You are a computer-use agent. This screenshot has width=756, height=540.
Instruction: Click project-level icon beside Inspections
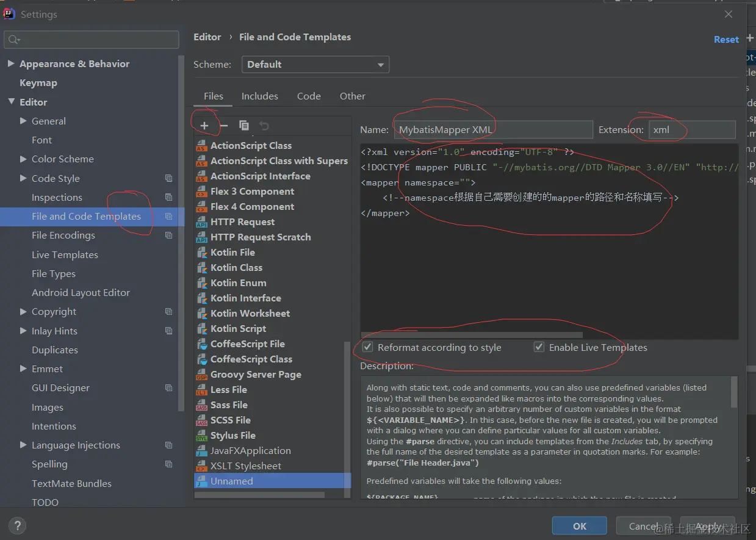(x=169, y=198)
